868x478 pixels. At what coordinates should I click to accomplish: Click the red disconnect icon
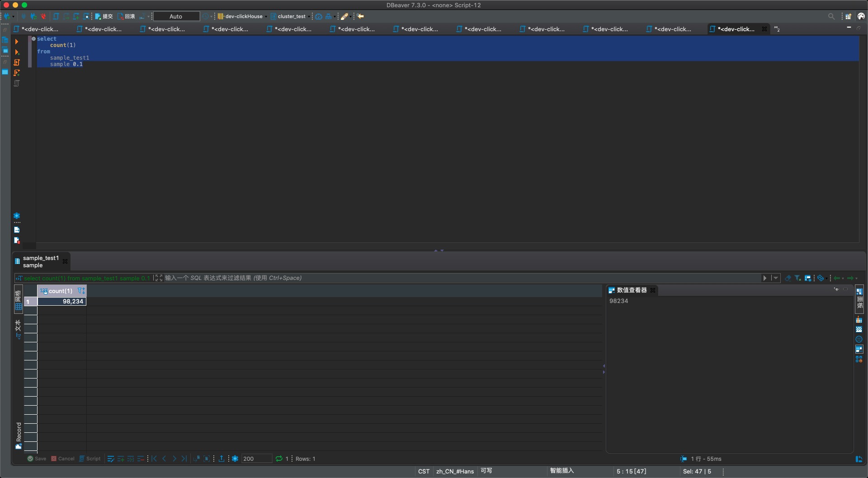43,16
